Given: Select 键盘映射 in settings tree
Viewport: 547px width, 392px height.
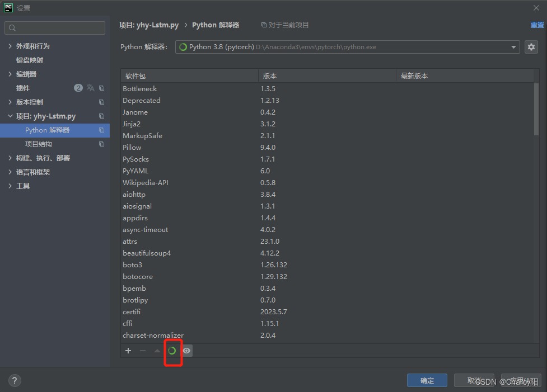Looking at the screenshot, I should click(x=30, y=60).
